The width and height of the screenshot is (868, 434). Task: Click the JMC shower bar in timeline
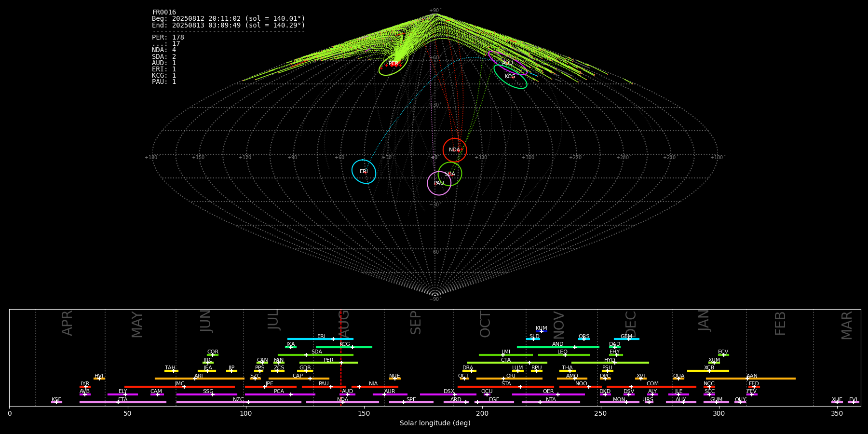click(180, 386)
